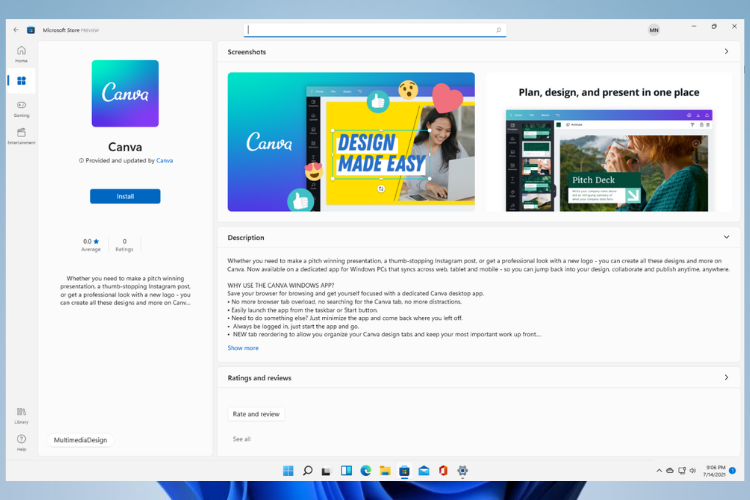Install the Canva app
This screenshot has height=500, width=750.
pyautogui.click(x=125, y=196)
